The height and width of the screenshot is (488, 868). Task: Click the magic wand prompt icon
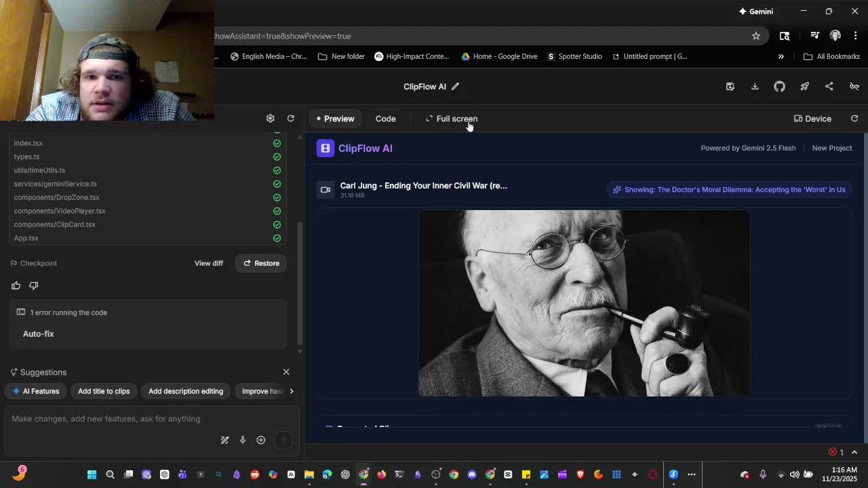(224, 440)
